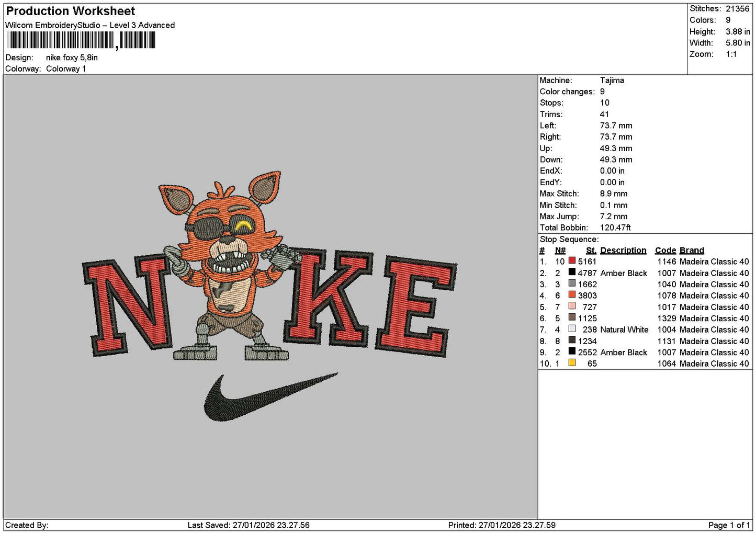Click the 'Natural White' description
The image size is (756, 534).
(x=624, y=330)
